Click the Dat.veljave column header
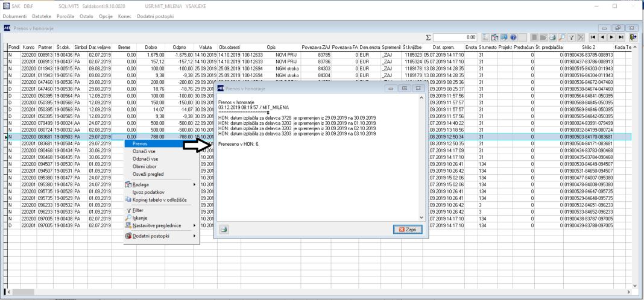The image size is (644, 300). click(x=100, y=47)
